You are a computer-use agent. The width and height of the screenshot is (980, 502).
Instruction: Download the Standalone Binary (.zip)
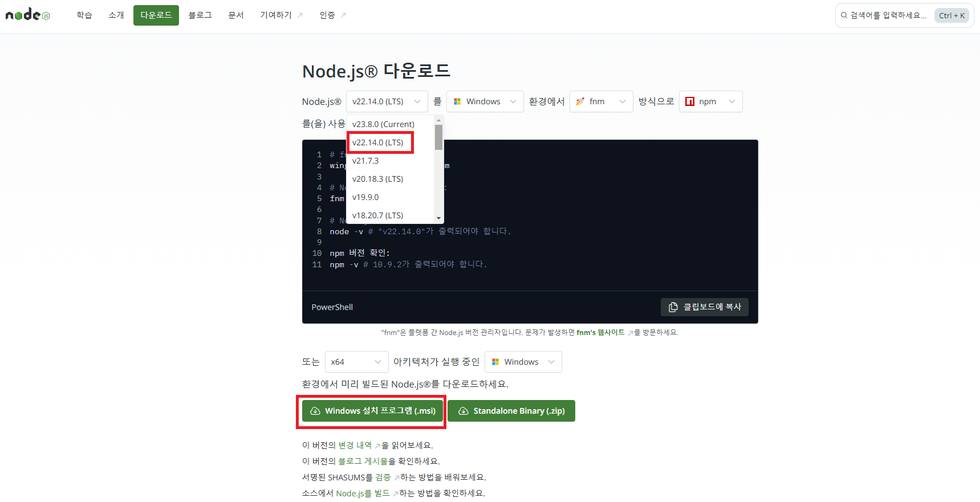click(511, 411)
